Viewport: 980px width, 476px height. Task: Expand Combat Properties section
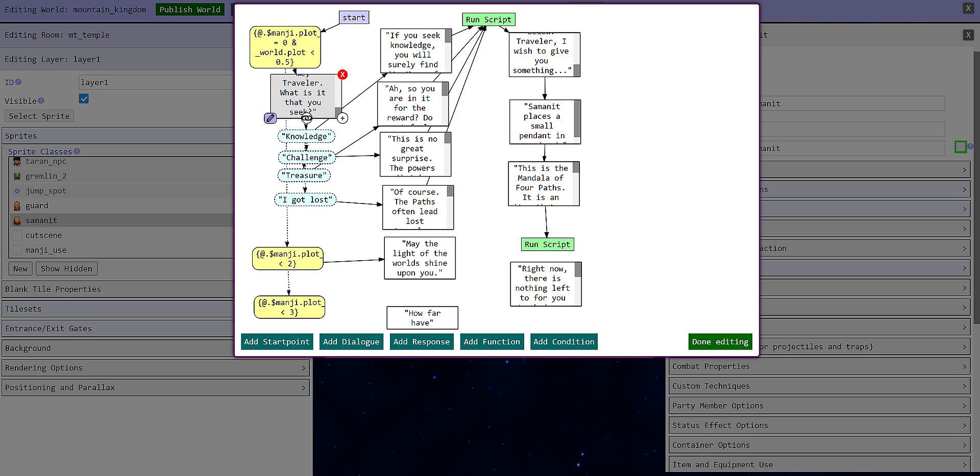coord(819,366)
